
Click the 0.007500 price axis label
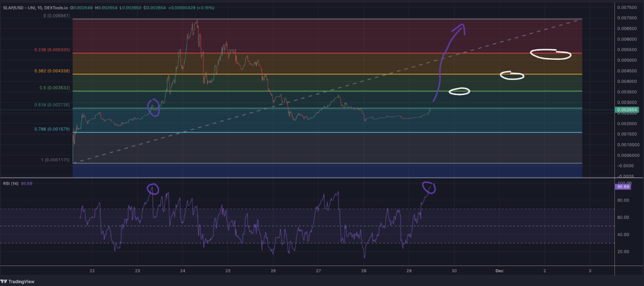[626, 8]
